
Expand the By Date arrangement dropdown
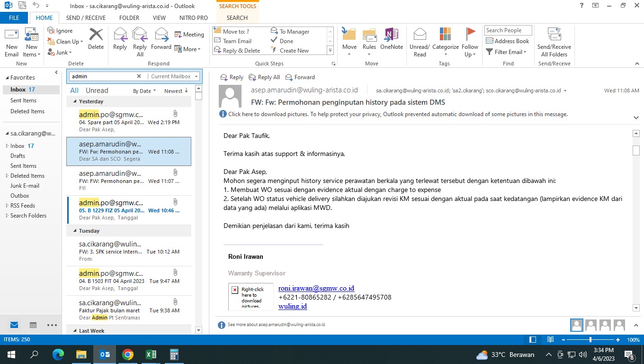point(144,91)
